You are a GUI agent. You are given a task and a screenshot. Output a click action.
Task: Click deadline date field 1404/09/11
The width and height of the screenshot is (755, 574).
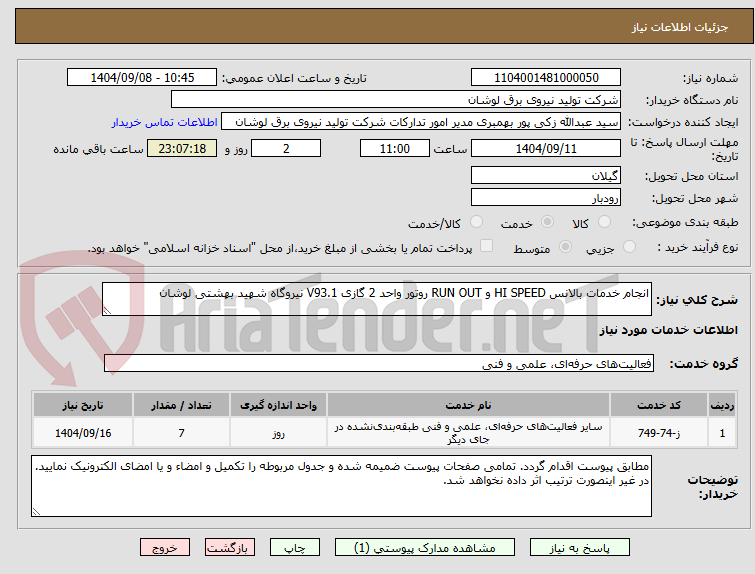[x=546, y=148]
